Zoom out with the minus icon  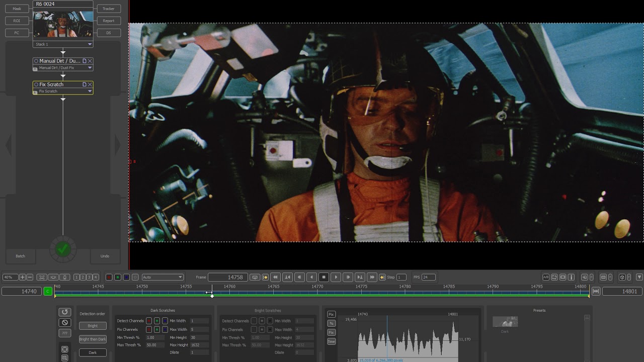tap(30, 277)
